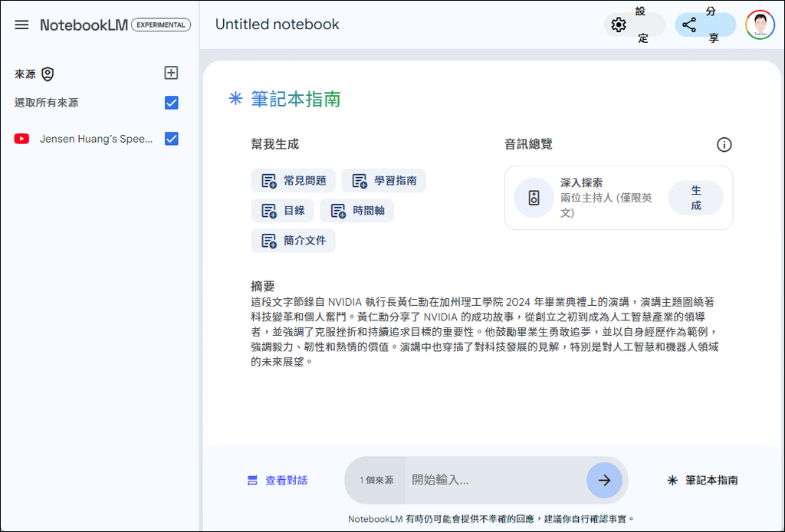This screenshot has height=532, width=785.
Task: Click the 幫我生成 section label
Action: 275,144
